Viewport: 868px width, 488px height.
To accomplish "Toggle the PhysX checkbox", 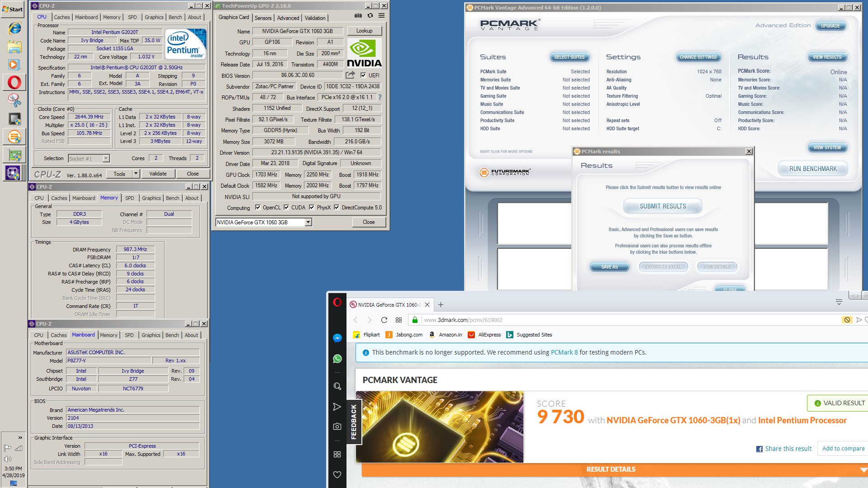I will point(312,208).
